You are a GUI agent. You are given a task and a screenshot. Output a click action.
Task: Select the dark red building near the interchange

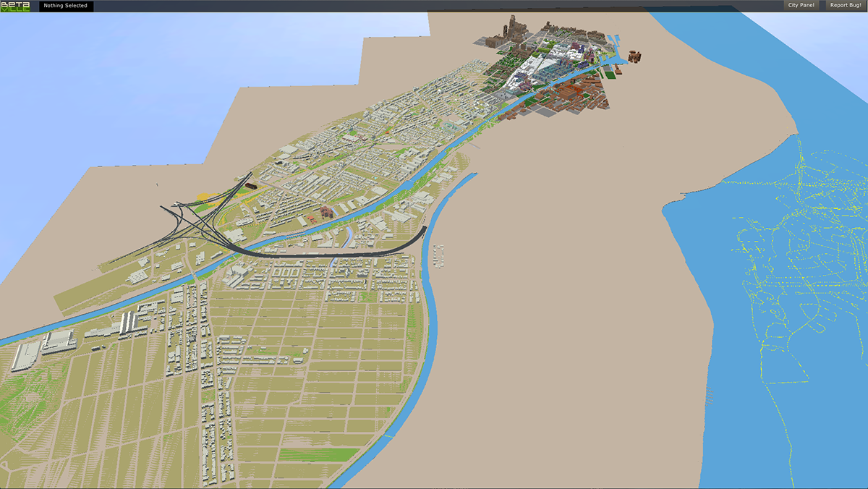pos(250,186)
